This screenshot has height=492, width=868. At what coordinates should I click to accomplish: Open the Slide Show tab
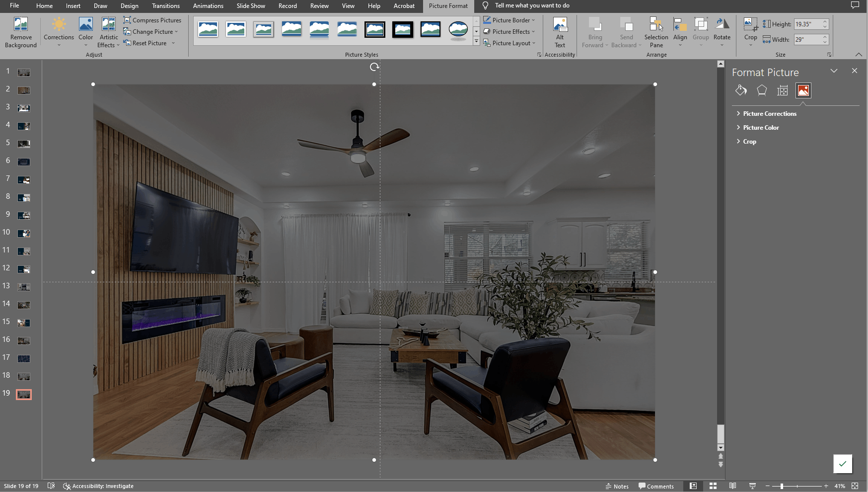(x=251, y=5)
